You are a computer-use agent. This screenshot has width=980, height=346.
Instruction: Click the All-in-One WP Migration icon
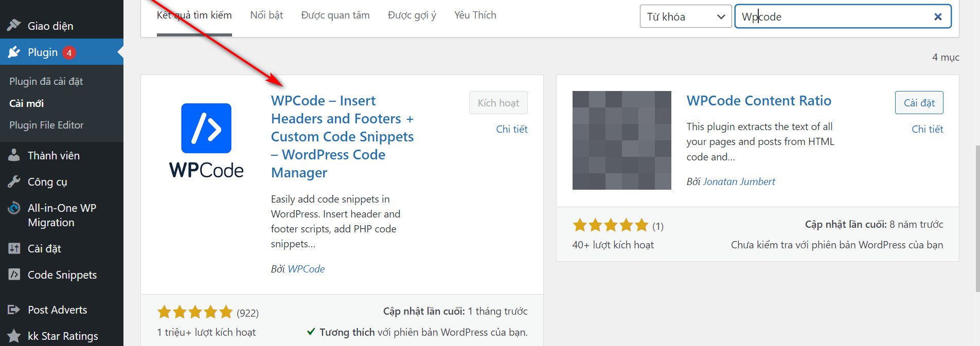pyautogui.click(x=14, y=208)
